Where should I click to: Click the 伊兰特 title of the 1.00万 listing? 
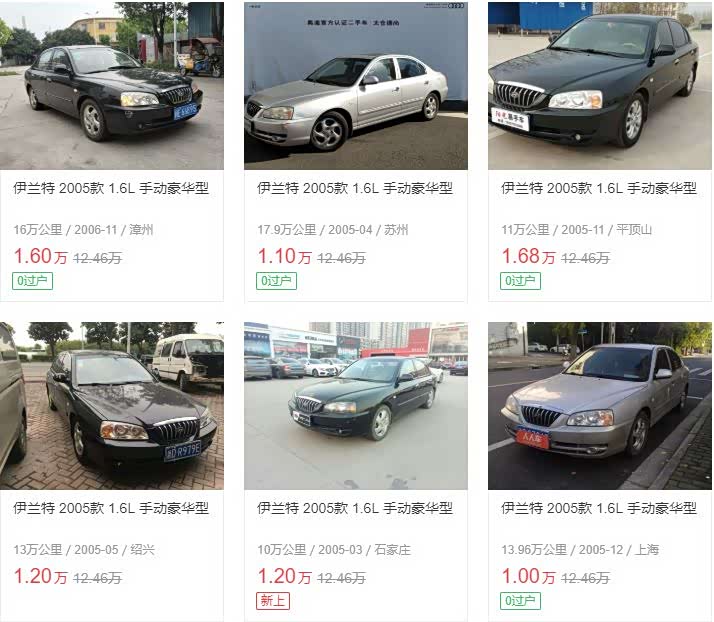pos(599,508)
